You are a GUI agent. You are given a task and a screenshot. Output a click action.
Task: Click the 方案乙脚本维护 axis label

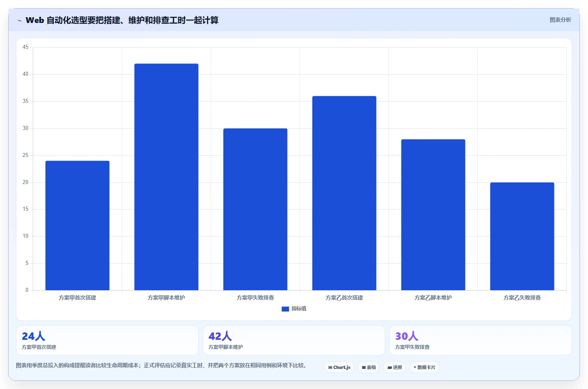tap(433, 298)
